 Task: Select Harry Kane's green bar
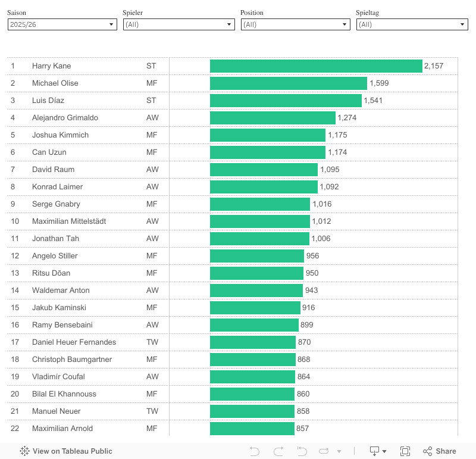(315, 66)
